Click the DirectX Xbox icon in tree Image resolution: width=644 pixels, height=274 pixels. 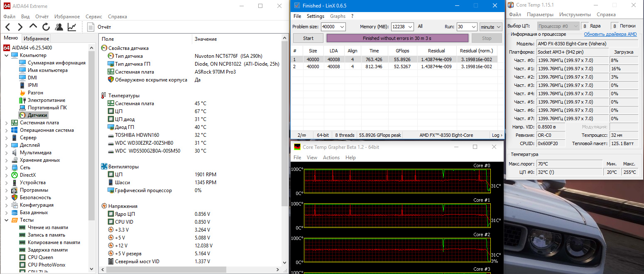15,175
